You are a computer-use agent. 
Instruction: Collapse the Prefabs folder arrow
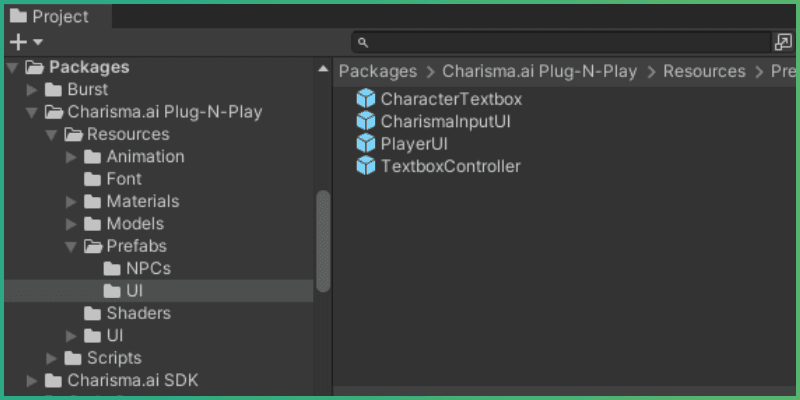71,246
